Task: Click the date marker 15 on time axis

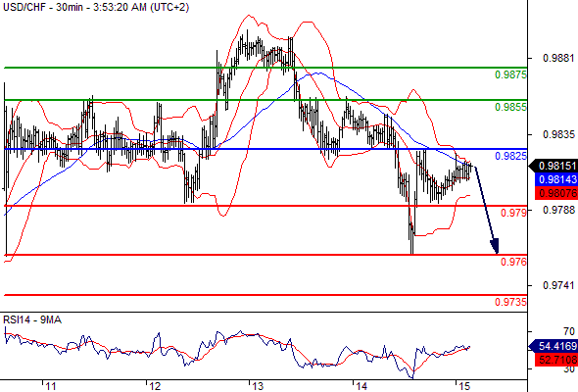Action: pos(464,386)
